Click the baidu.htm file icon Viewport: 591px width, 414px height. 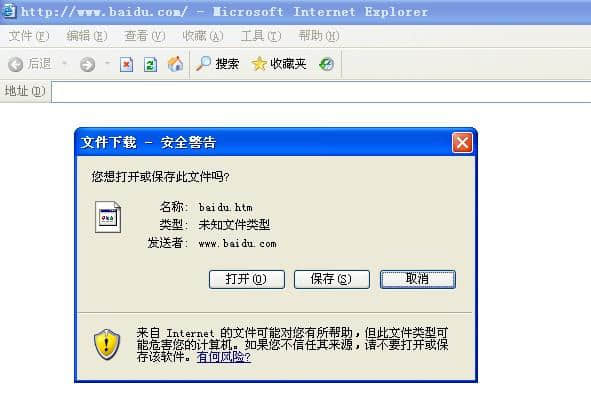pyautogui.click(x=108, y=217)
